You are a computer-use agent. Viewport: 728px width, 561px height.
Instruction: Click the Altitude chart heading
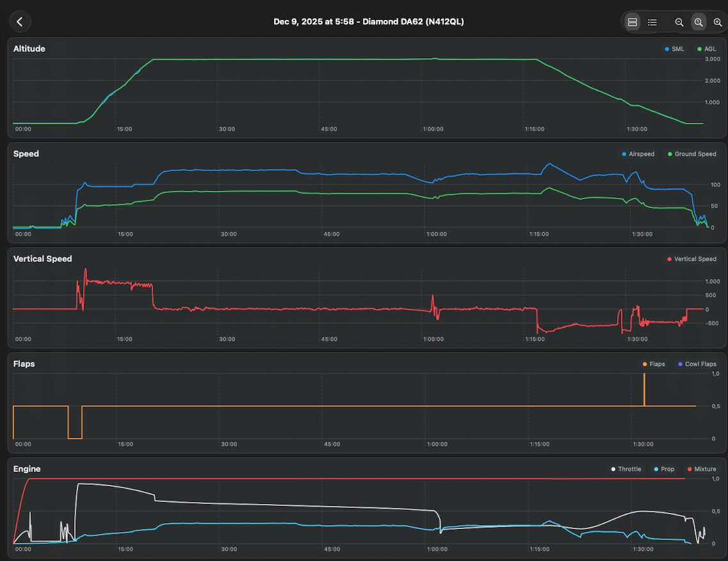point(29,49)
